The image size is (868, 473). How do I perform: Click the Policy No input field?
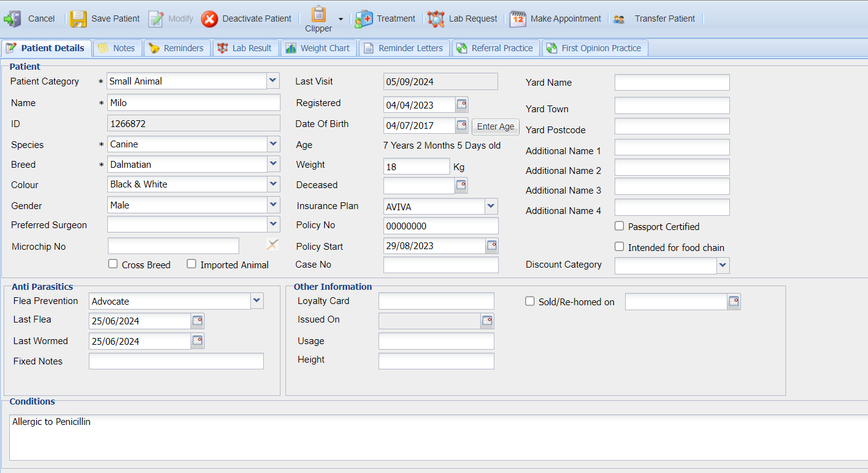[441, 226]
